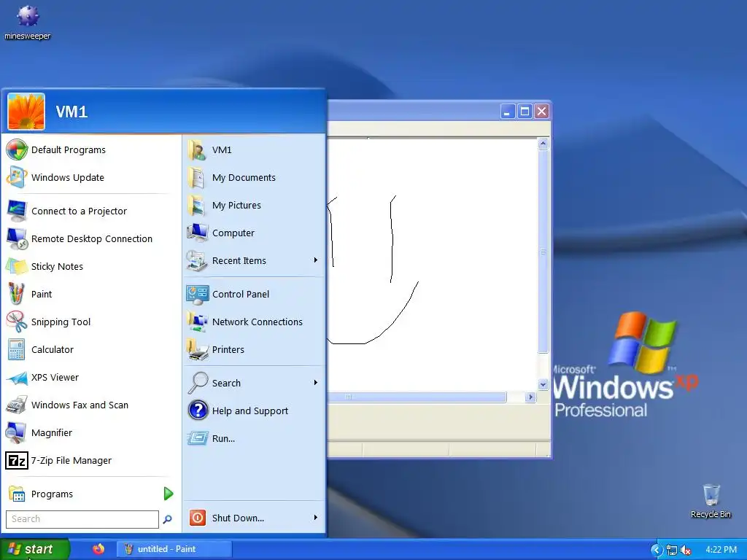This screenshot has height=560, width=747.
Task: Open the Run... dialog
Action: point(254,438)
